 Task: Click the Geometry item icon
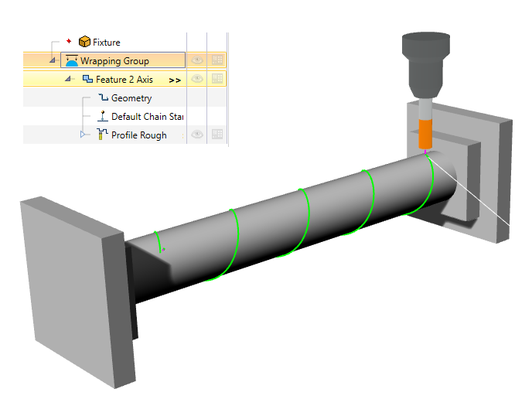(x=104, y=98)
